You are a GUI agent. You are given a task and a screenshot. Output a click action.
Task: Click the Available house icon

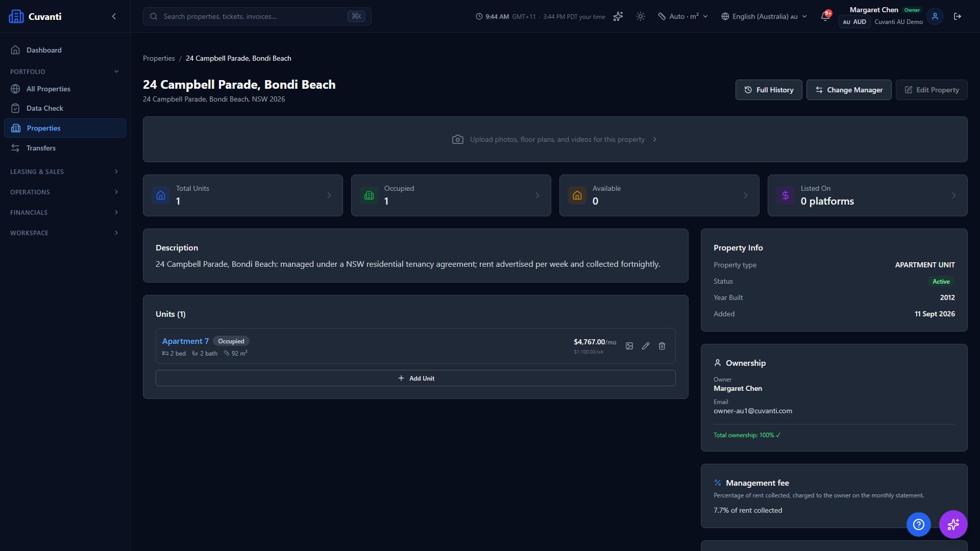pyautogui.click(x=577, y=195)
